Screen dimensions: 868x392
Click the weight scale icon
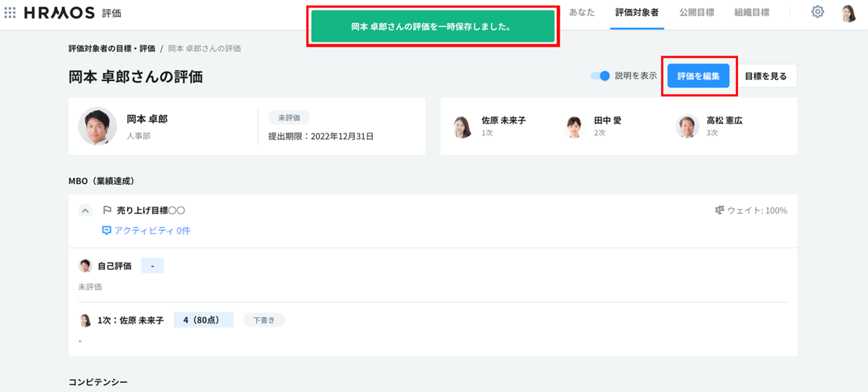click(719, 210)
